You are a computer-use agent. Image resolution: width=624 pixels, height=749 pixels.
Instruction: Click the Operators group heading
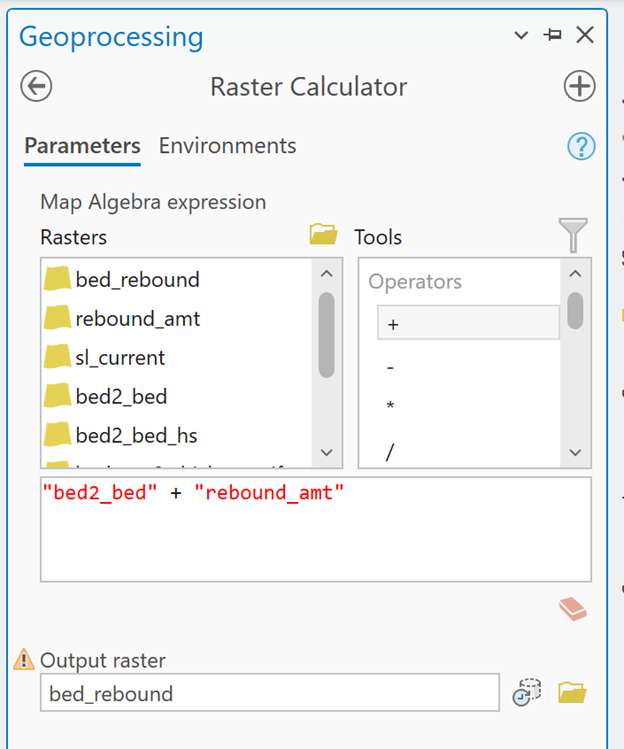point(415,282)
